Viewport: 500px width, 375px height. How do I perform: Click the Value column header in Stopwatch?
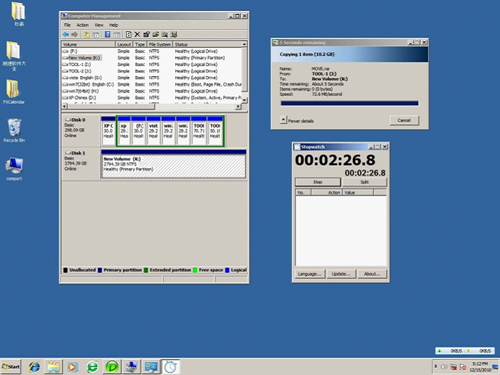[358, 192]
